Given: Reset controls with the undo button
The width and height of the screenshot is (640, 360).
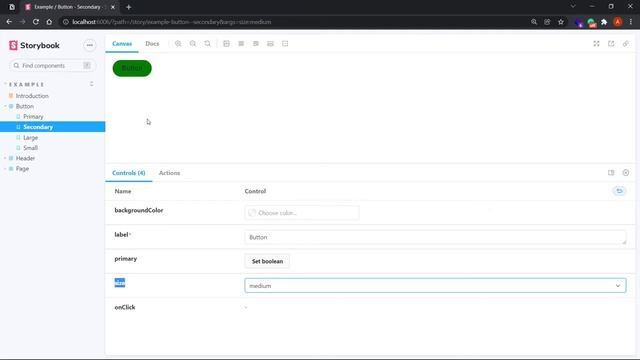Looking at the screenshot, I should tap(619, 191).
